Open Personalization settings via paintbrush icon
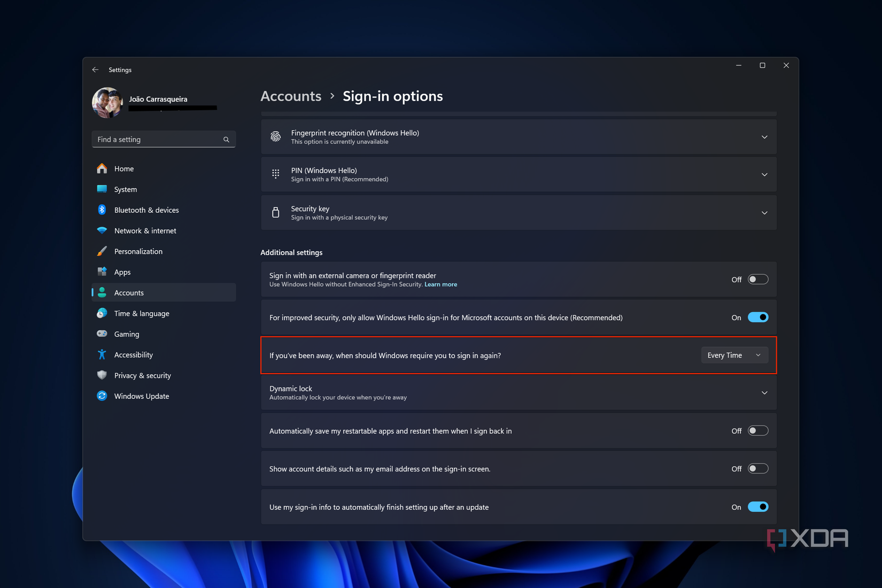 [x=102, y=251]
